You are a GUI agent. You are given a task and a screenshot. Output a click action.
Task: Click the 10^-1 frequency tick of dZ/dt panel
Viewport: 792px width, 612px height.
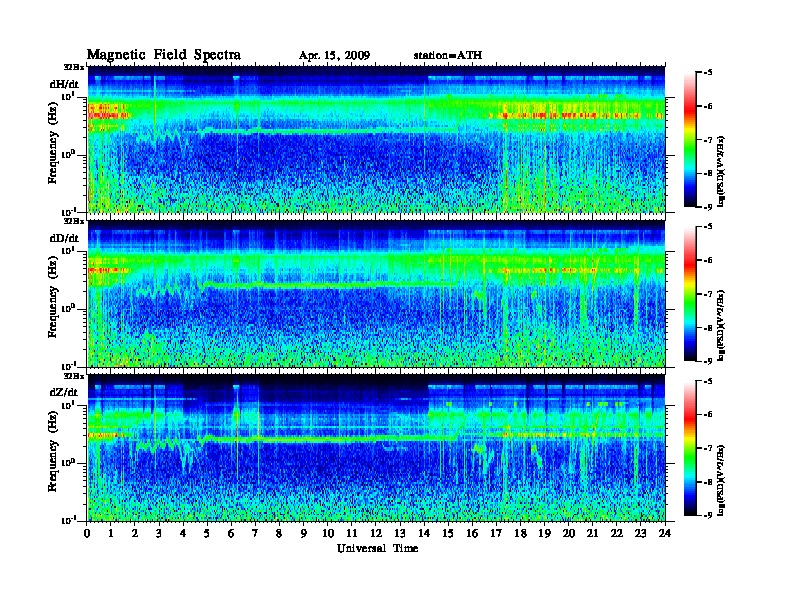pyautogui.click(x=68, y=520)
